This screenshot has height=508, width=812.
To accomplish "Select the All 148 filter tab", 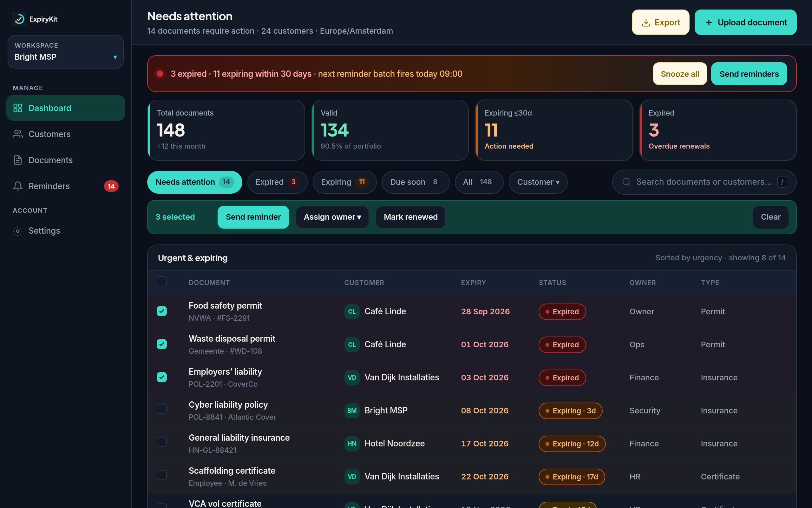I will [x=479, y=182].
